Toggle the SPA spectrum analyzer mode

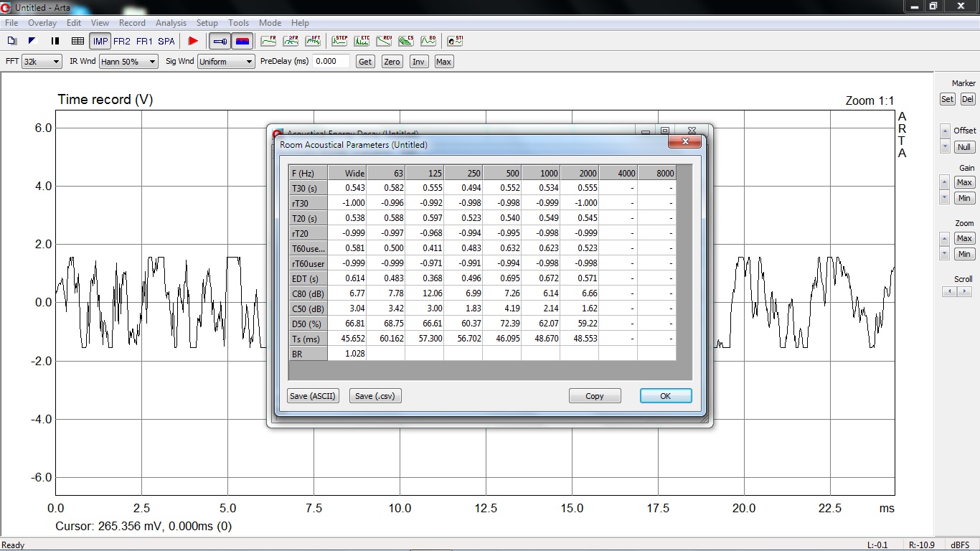point(166,41)
